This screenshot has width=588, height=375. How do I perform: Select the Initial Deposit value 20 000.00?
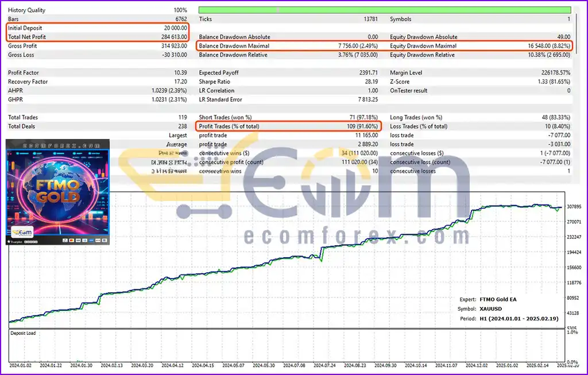176,28
